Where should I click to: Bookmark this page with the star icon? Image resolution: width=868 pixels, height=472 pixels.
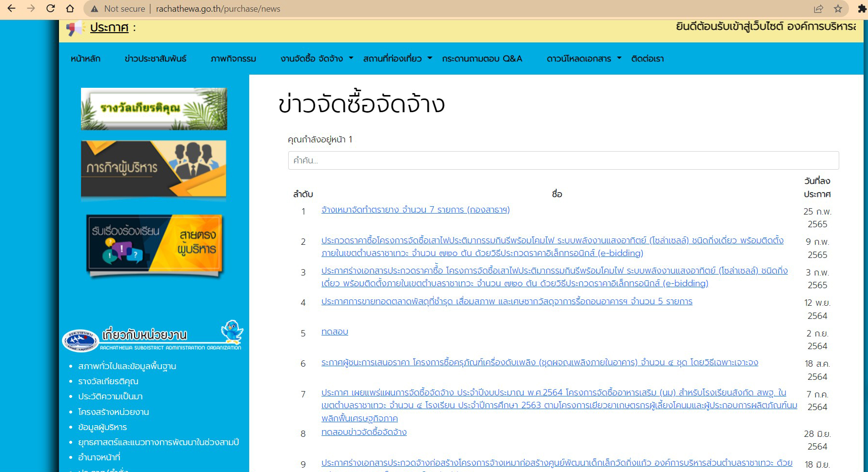pos(838,9)
